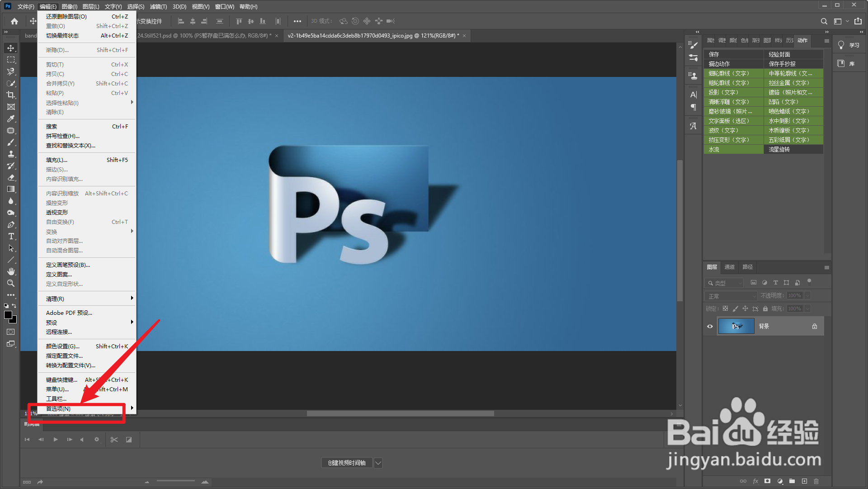Click 颜色设置(G)... menu entry

87,347
